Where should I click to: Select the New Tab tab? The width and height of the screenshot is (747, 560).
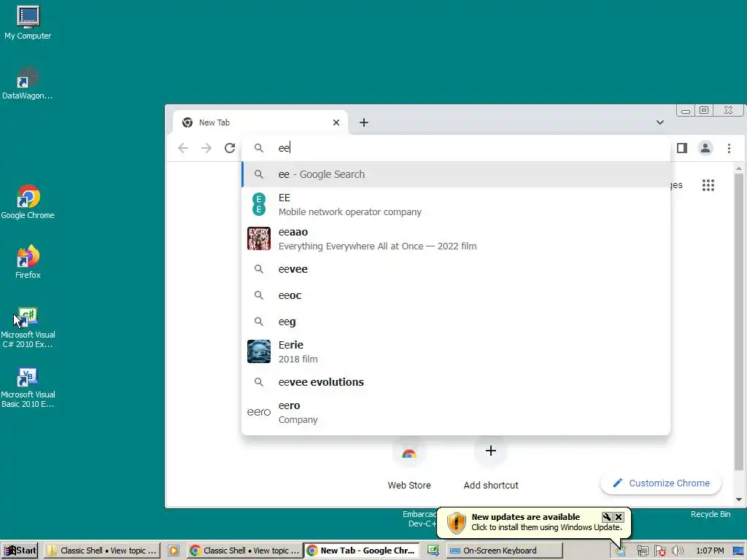click(x=260, y=122)
